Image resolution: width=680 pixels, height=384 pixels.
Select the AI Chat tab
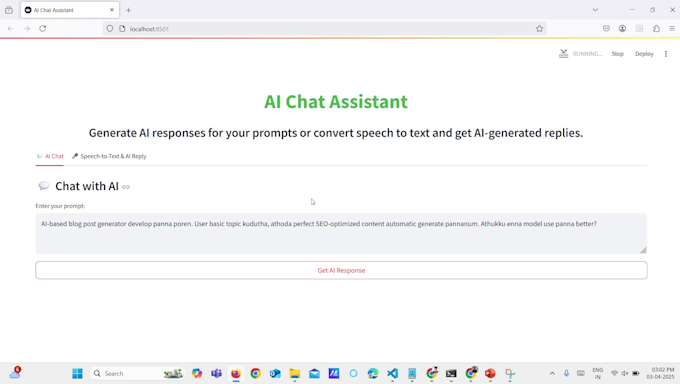pos(50,156)
